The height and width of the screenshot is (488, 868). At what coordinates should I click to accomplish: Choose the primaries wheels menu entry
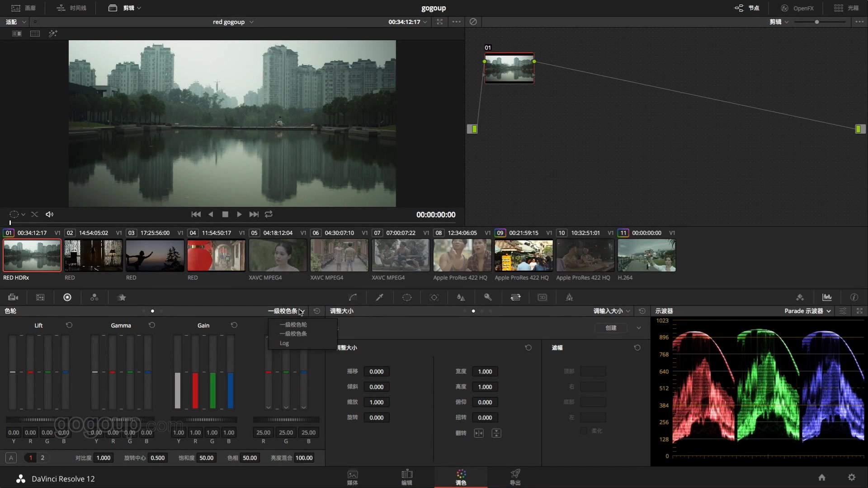[293, 324]
